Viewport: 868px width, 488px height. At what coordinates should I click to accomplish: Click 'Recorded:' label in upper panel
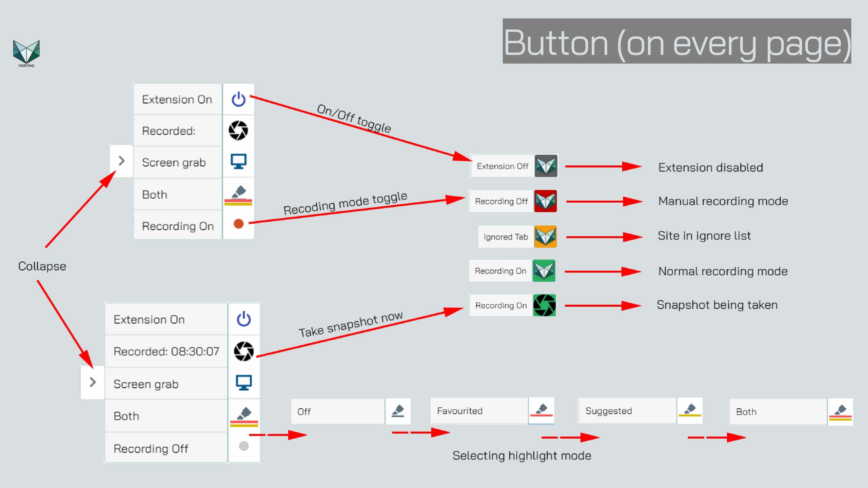pyautogui.click(x=169, y=131)
